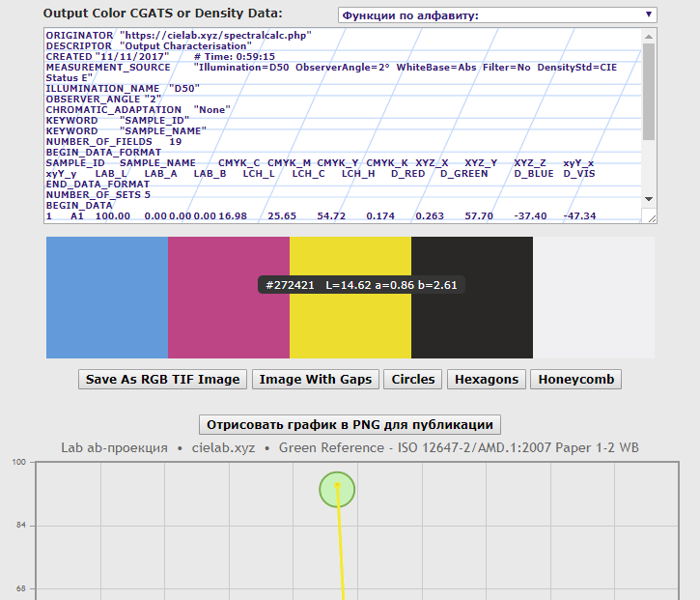The height and width of the screenshot is (600, 700).
Task: Click the BEGIN_DATA_FORMAT line
Action: click(103, 153)
